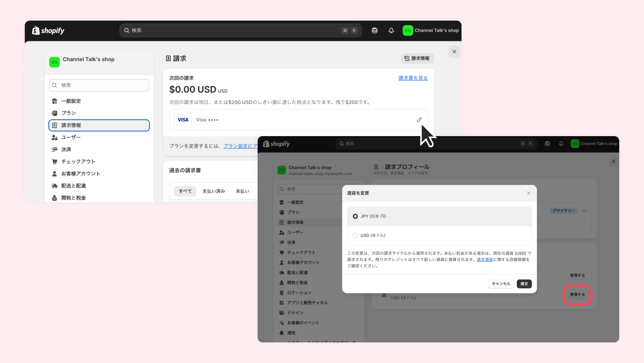Image resolution: width=644 pixels, height=363 pixels.
Task: Open the 請求書を見る link
Action: pos(413,78)
